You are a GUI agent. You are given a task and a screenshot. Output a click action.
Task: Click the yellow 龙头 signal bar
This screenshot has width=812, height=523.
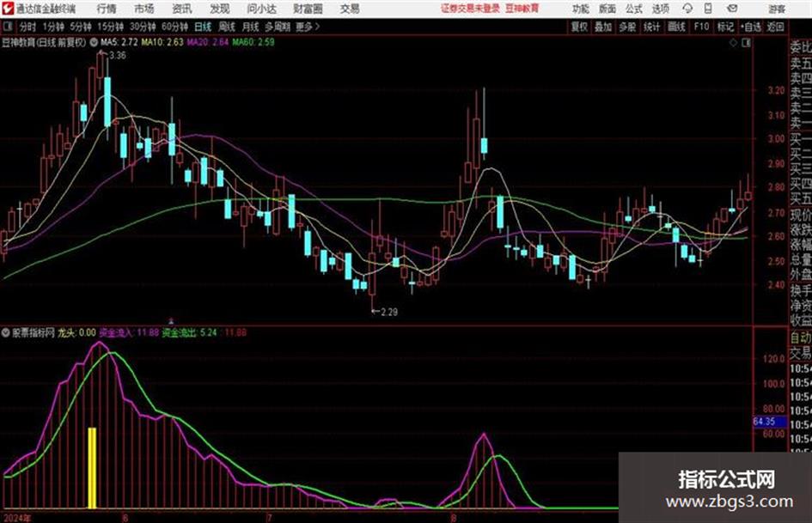click(92, 468)
